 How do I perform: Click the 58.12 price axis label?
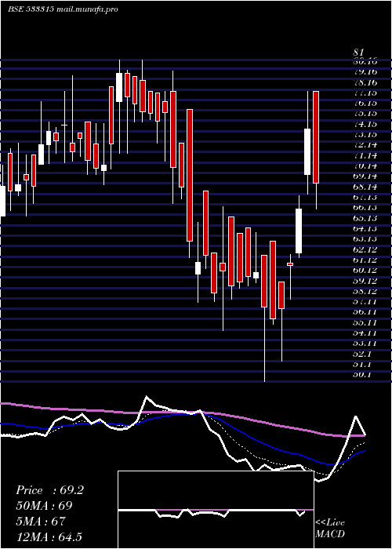365,291
